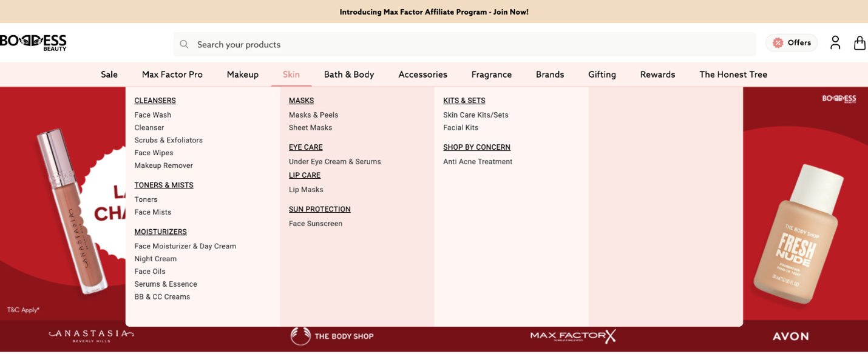Expand the Accessories navigation menu
868x354 pixels.
422,75
